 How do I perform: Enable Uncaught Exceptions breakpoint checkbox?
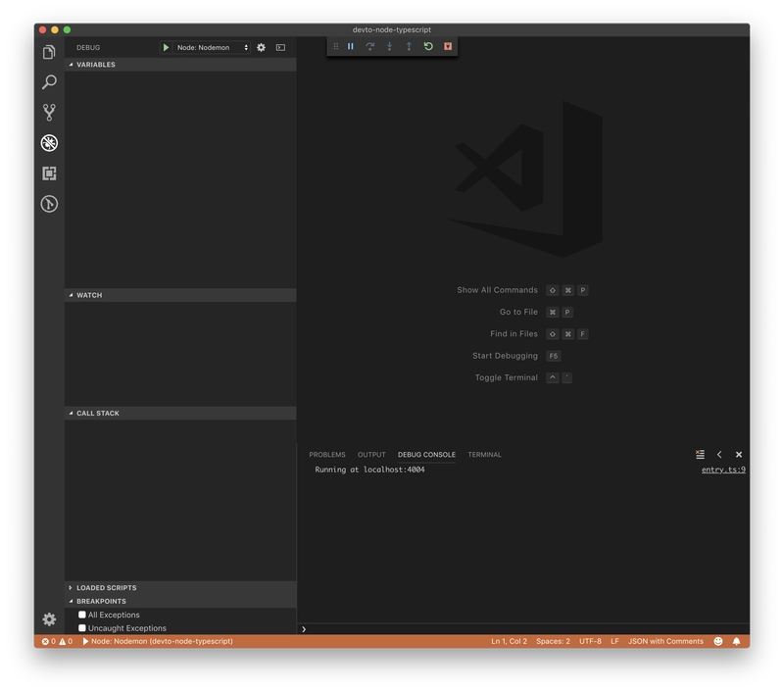(x=82, y=628)
